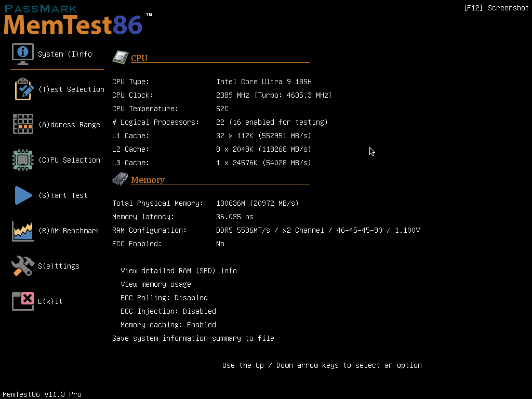Viewport: 532px width, 399px height.
Task: Open Test Selection clipboard icon
Action: click(23, 89)
